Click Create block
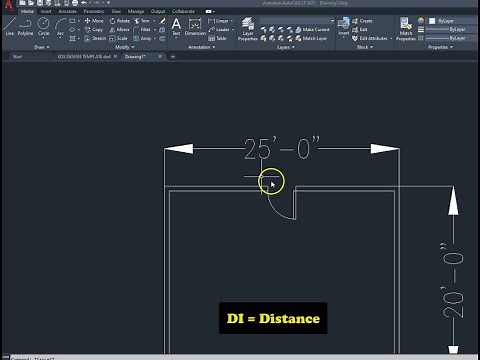Screen dimensions: 480x360 pos(362,21)
